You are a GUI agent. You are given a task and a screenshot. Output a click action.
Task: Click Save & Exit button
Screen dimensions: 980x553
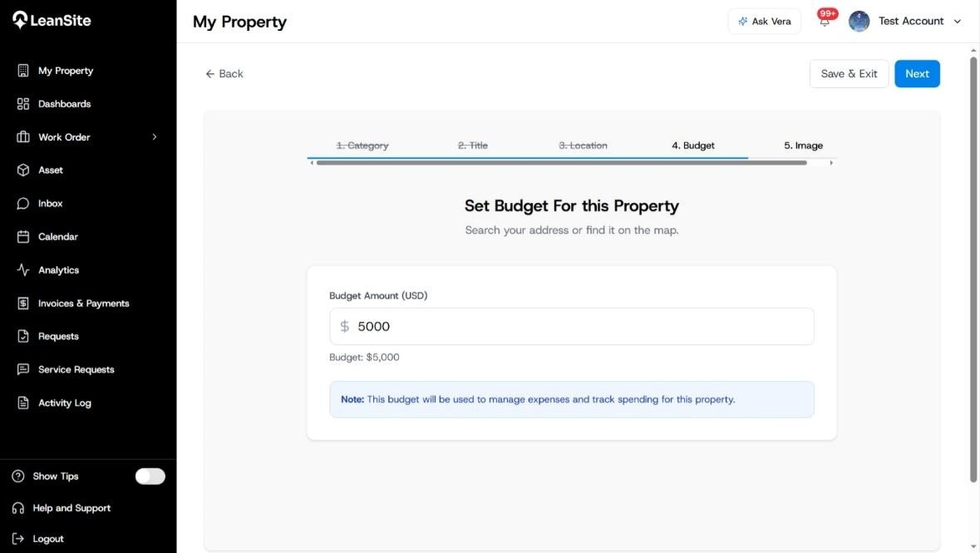point(849,74)
